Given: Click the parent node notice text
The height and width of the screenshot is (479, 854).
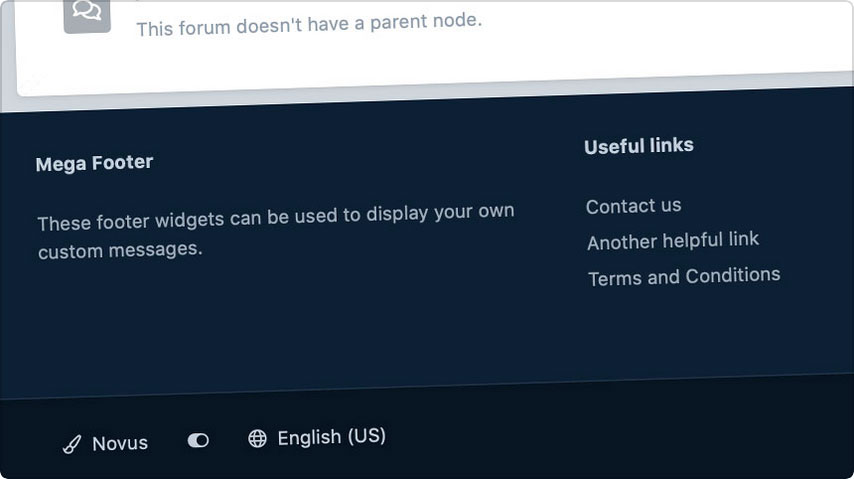Looking at the screenshot, I should click(x=308, y=23).
